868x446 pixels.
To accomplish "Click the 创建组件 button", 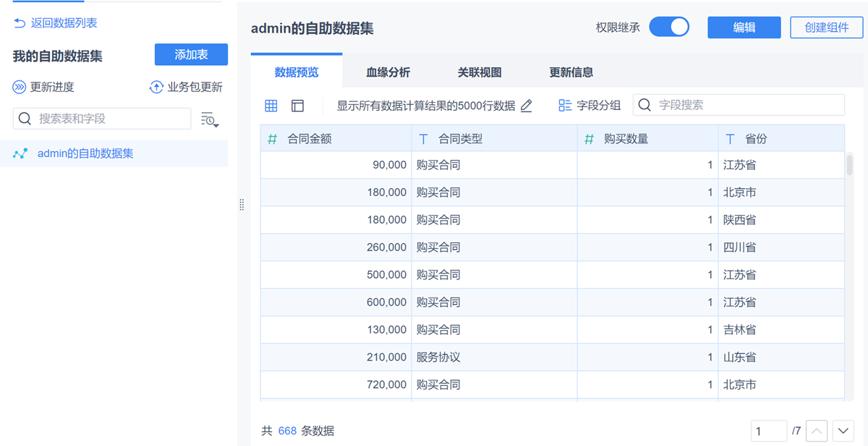I will pos(827,28).
